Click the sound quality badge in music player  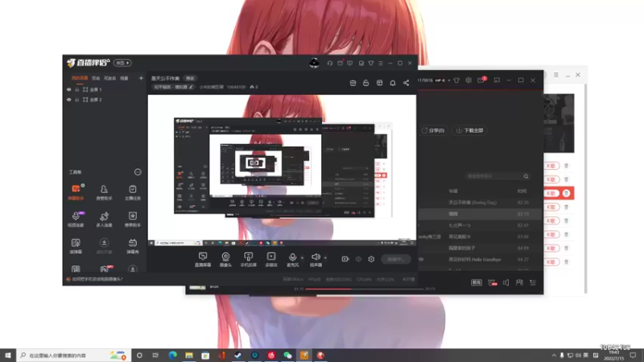(476, 282)
